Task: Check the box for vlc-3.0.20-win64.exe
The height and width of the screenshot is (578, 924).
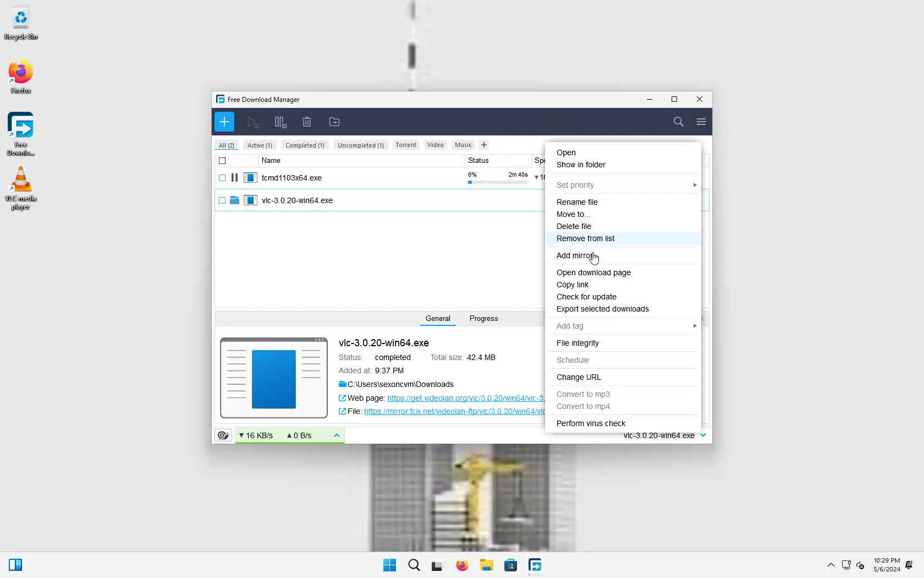Action: click(222, 200)
